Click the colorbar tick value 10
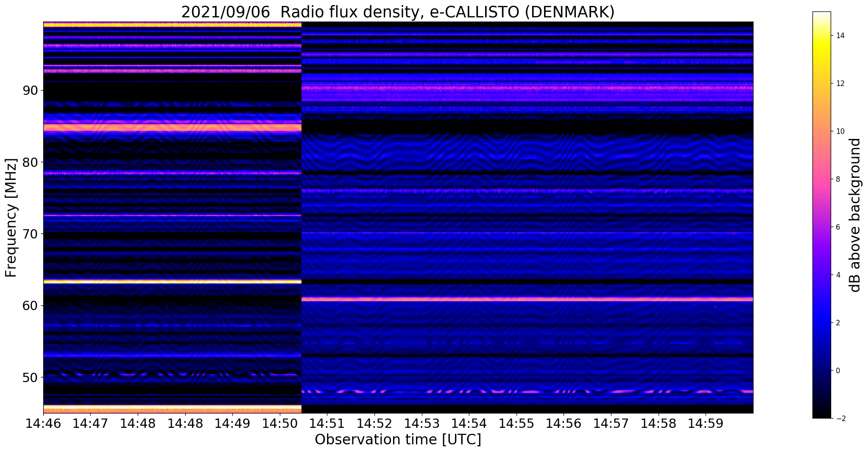Viewport: 868px width, 452px height. [840, 131]
